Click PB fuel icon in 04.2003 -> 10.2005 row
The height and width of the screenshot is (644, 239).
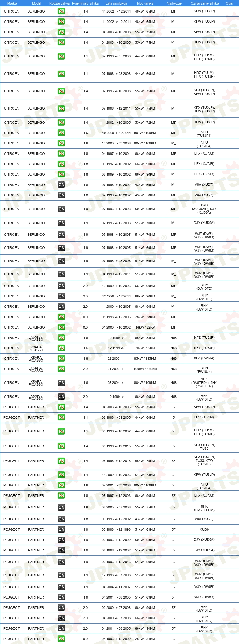click(61, 42)
